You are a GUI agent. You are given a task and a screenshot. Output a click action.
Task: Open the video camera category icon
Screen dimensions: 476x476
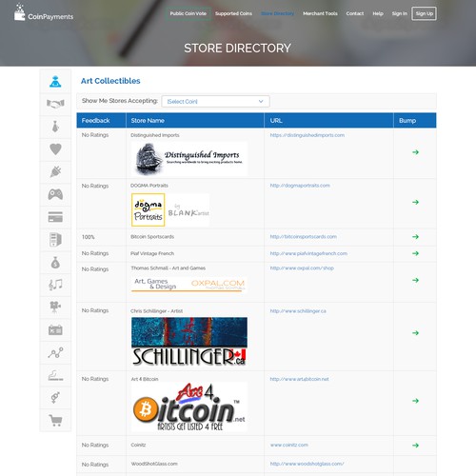coord(55,307)
